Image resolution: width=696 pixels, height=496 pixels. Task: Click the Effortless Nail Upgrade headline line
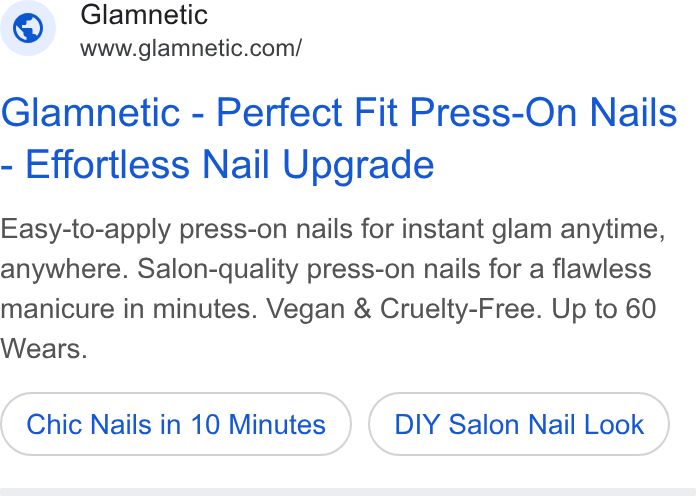click(217, 164)
